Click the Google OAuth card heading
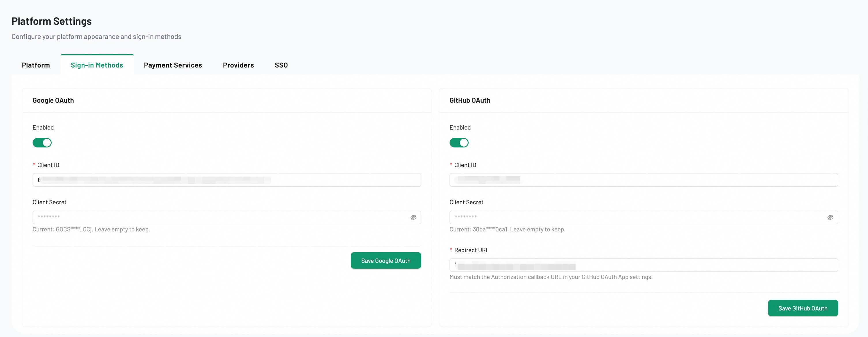 click(x=53, y=100)
